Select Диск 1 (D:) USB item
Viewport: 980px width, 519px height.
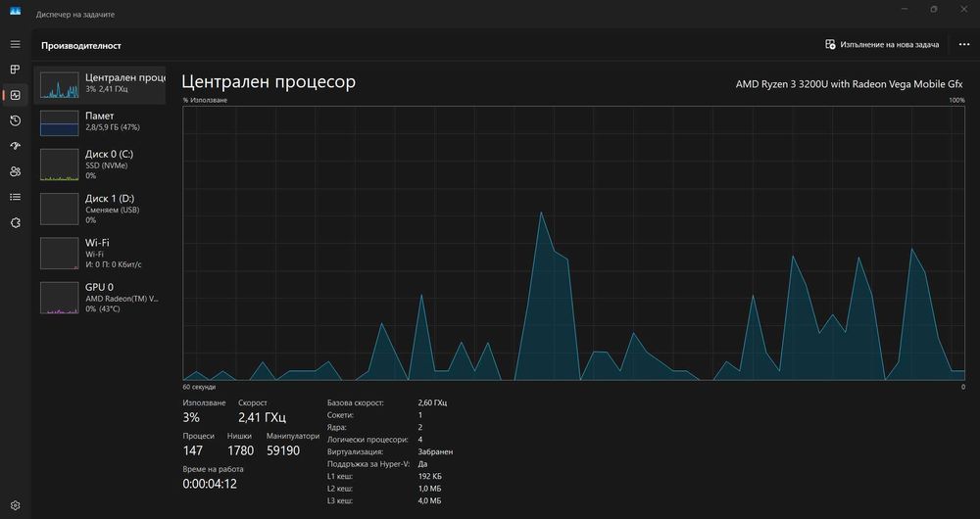point(100,210)
